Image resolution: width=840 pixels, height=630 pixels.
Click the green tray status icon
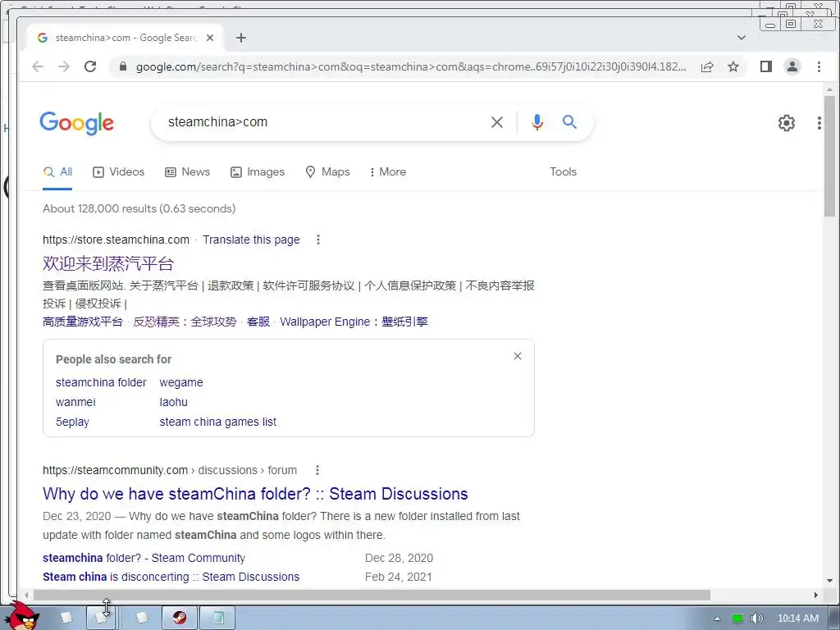point(737,619)
